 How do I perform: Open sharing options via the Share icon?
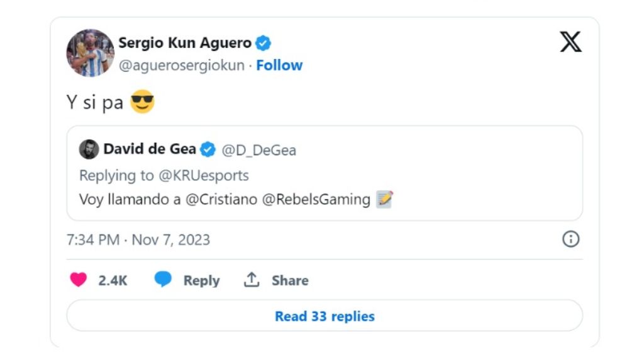point(252,280)
